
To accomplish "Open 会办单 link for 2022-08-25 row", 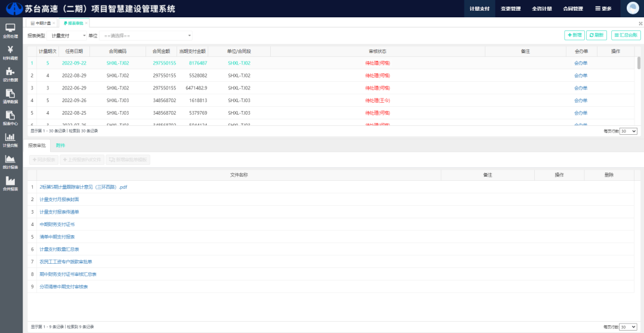I will coord(581,113).
